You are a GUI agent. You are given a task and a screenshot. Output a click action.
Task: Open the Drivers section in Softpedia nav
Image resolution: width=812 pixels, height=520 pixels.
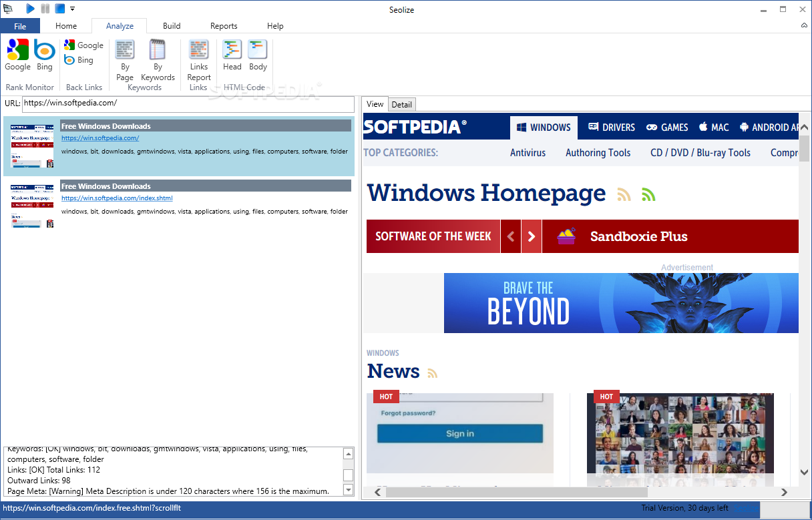coord(611,127)
